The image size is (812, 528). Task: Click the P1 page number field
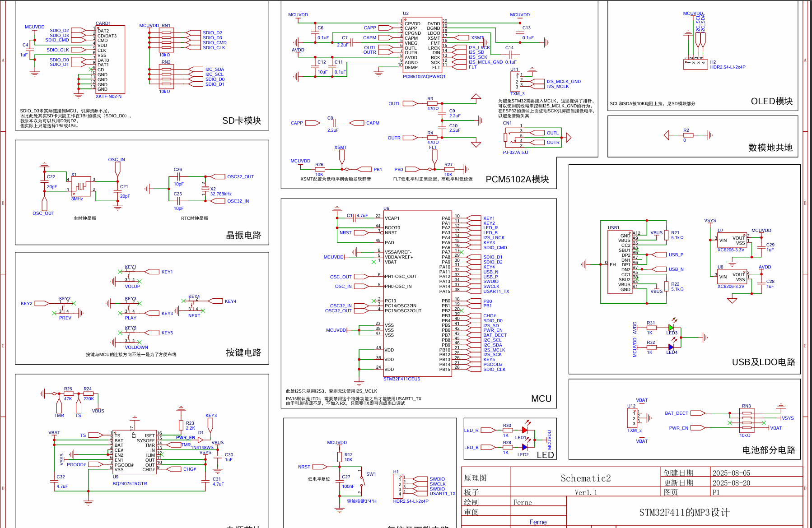716,492
